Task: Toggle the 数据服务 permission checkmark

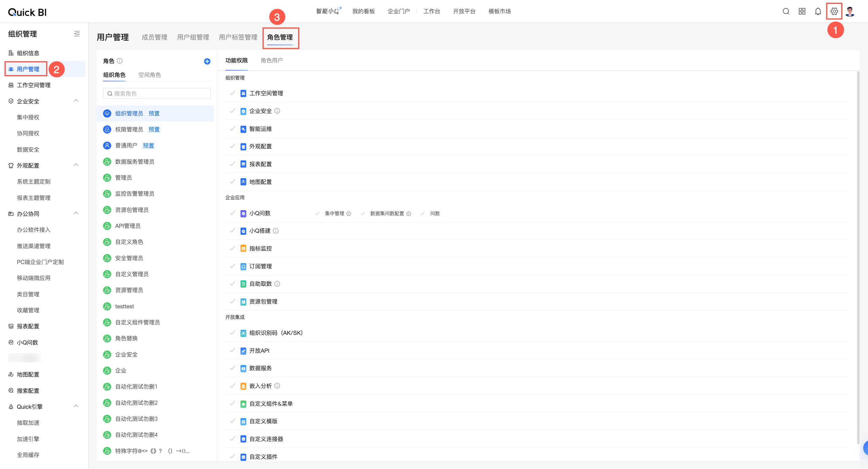Action: click(x=232, y=368)
